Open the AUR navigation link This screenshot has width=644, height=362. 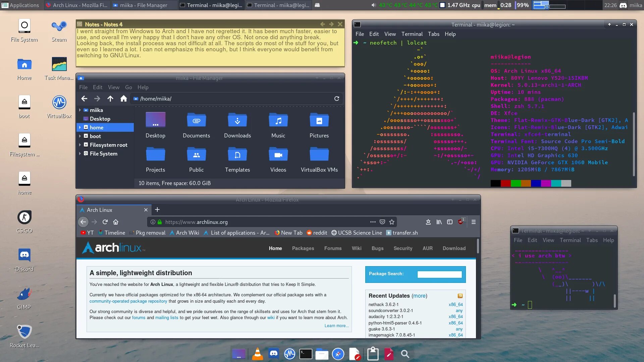tap(427, 248)
